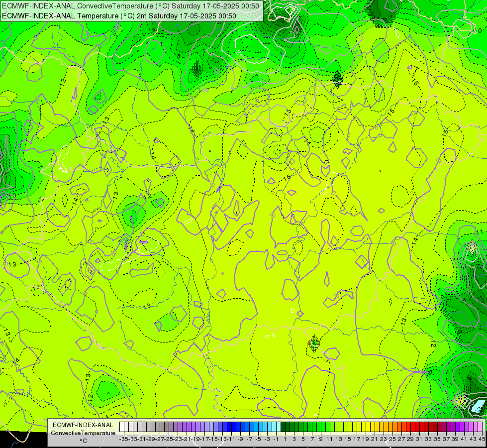Viewport: 487px width, 448px height.
Task: Click legend value 29
Action: tap(410, 439)
